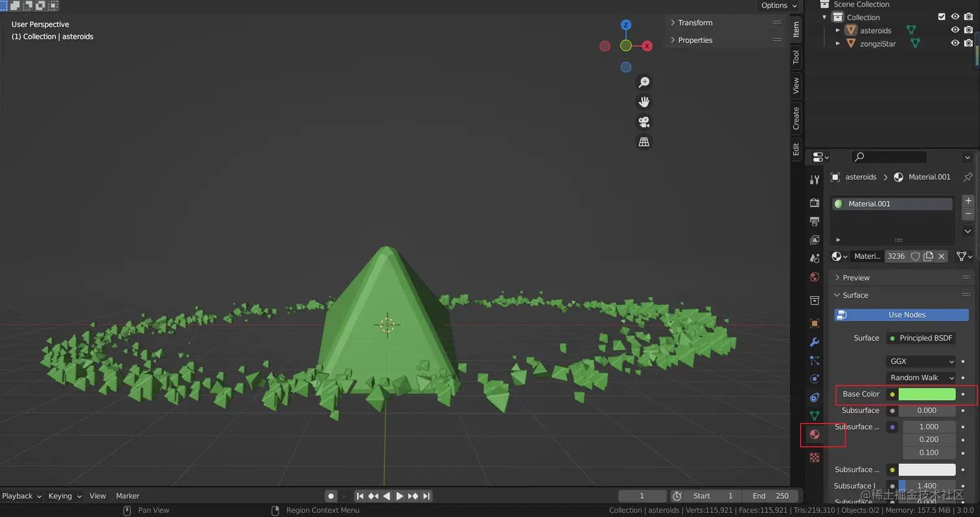The image size is (980, 517).
Task: Click the viewport zoom magnifier icon
Action: click(x=644, y=82)
